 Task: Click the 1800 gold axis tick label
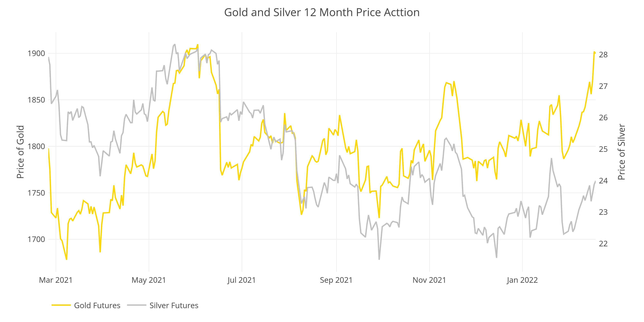coord(36,147)
